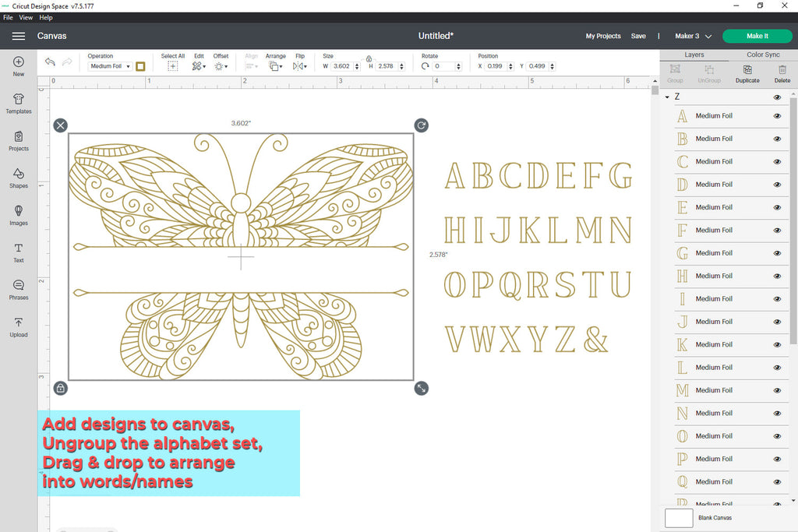Save the project
Image resolution: width=798 pixels, height=532 pixels.
638,36
